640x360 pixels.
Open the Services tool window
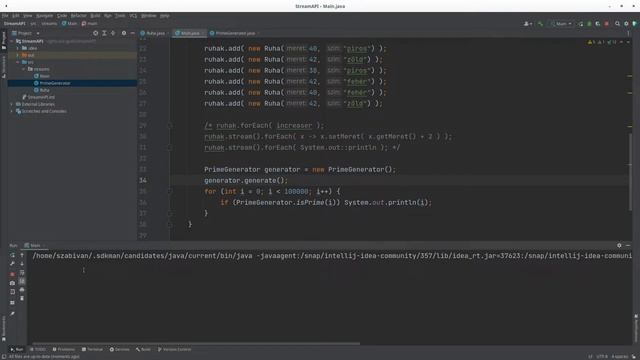click(120, 349)
